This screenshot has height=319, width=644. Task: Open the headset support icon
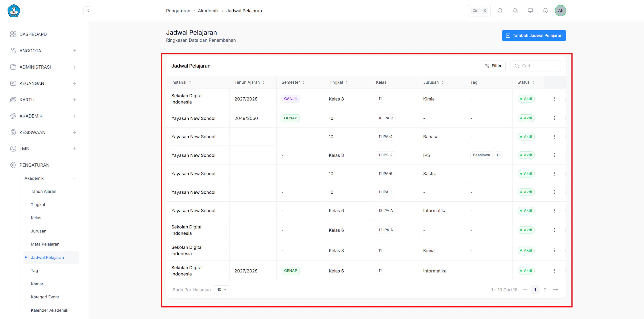[545, 11]
